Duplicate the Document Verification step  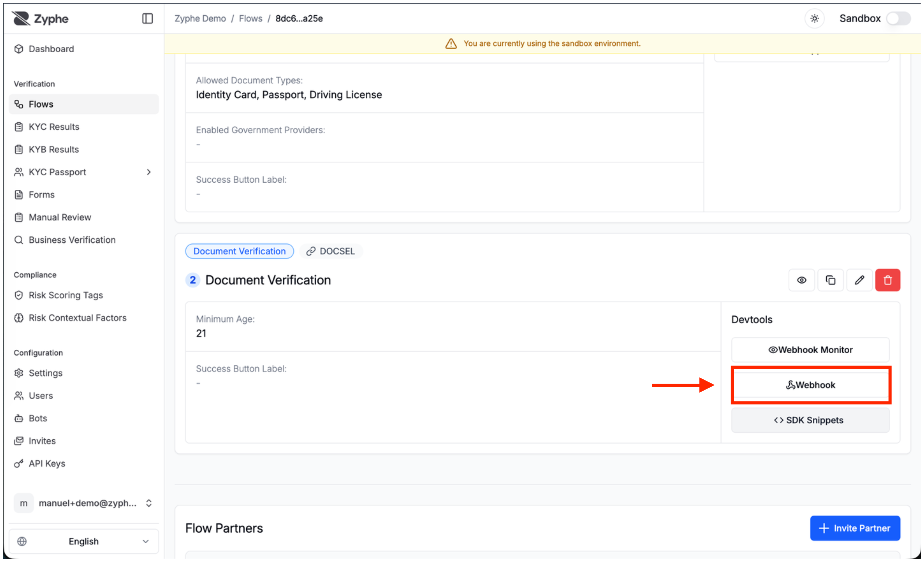(830, 280)
